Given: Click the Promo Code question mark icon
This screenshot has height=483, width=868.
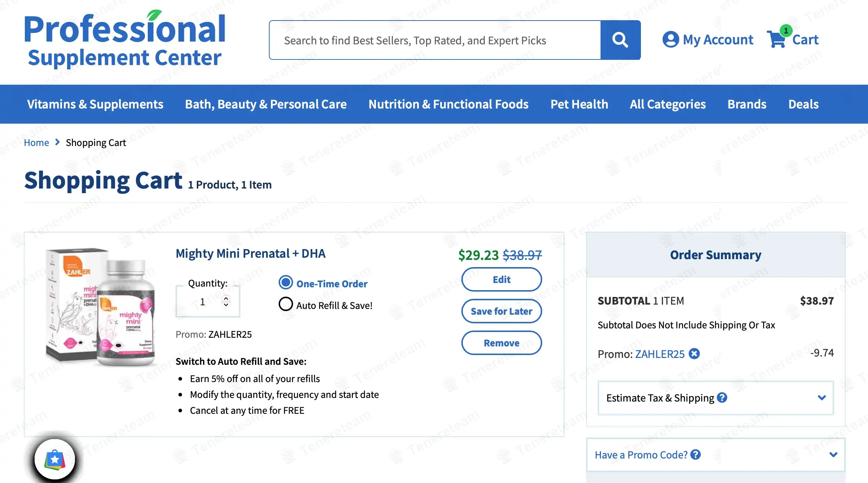Looking at the screenshot, I should 695,455.
